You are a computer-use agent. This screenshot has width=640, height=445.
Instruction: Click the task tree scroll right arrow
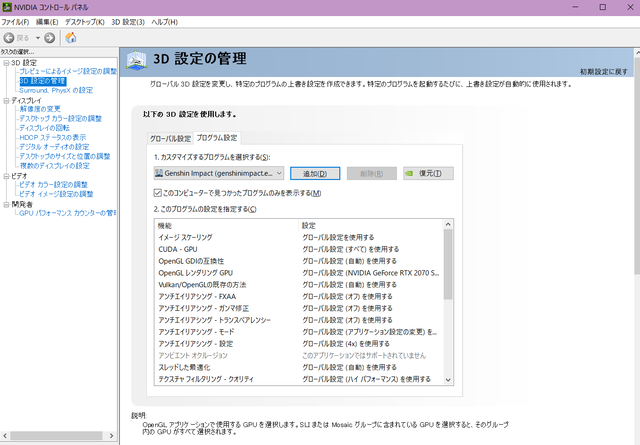111,436
